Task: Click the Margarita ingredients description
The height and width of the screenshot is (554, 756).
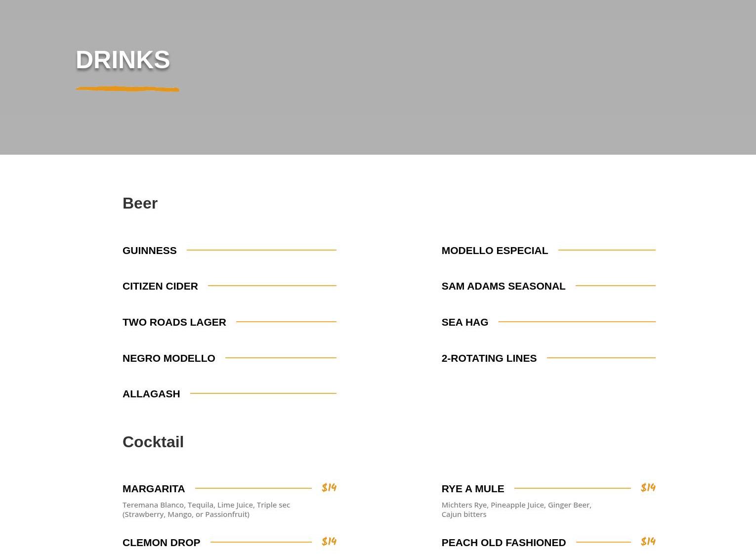Action: [x=206, y=510]
